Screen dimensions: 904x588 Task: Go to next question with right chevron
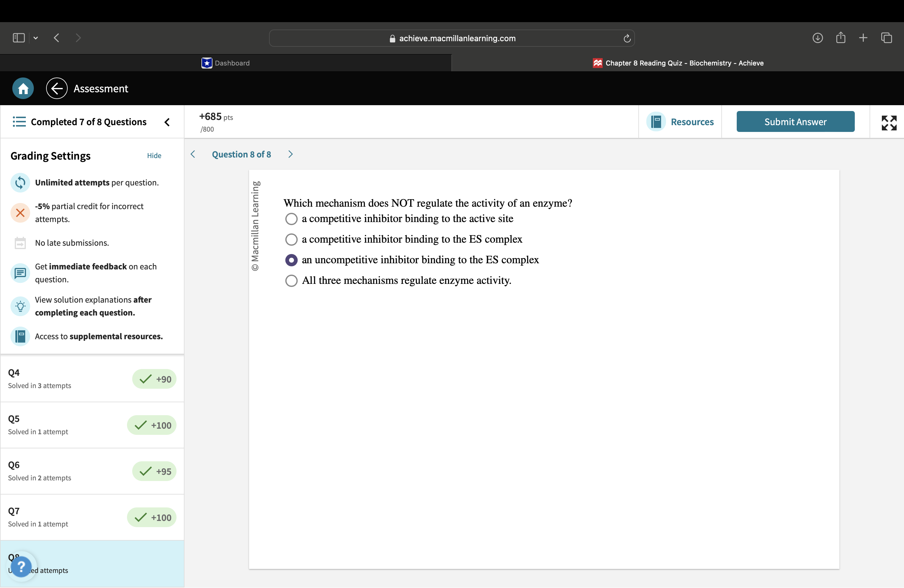(290, 154)
